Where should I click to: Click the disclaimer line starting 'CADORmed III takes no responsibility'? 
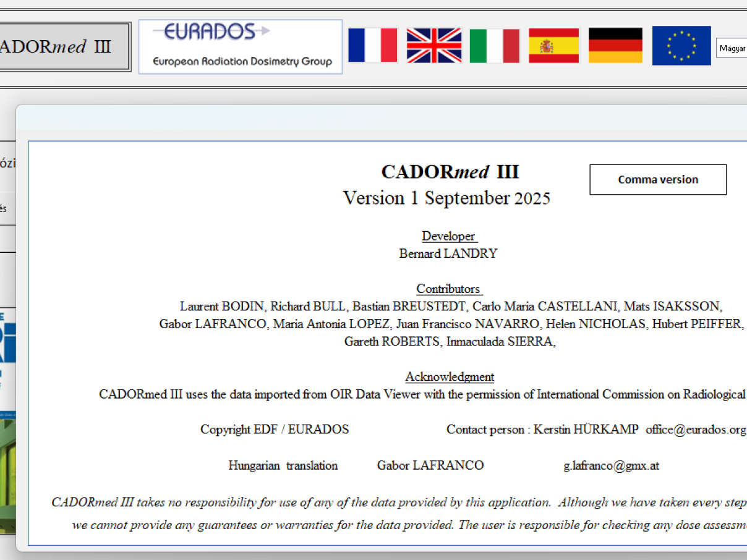point(399,503)
